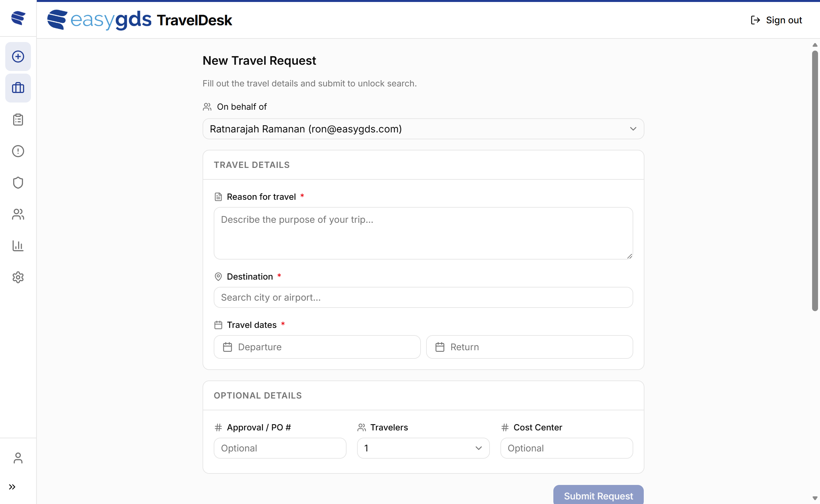Click the easygds logo at top of sidebar

click(x=18, y=18)
